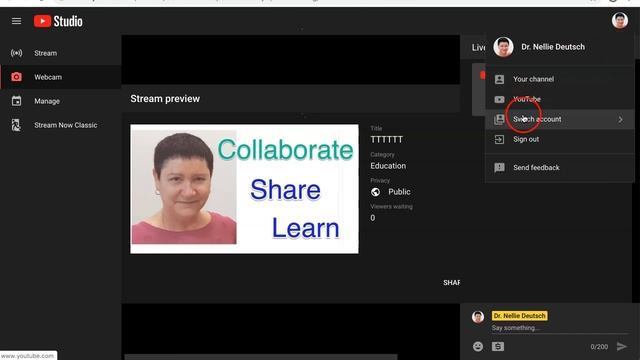Click the 0/200 character counter
This screenshot has height=360, width=640.
pos(599,347)
